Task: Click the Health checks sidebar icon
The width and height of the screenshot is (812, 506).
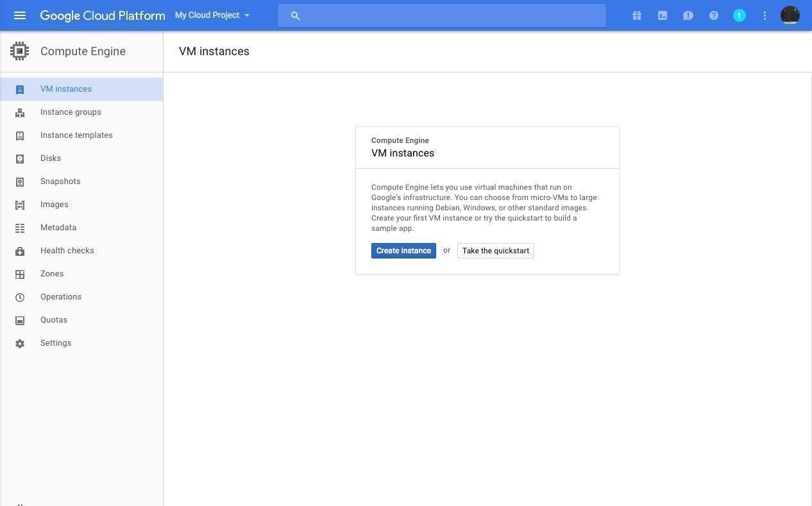Action: 20,251
